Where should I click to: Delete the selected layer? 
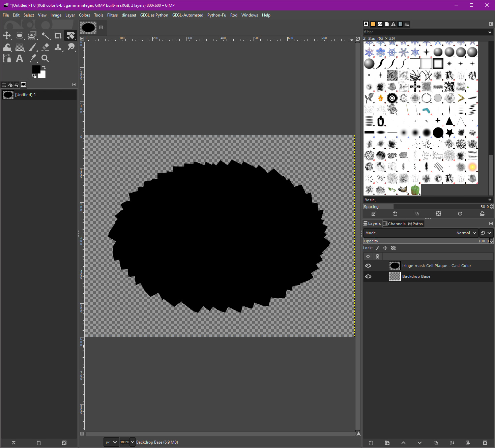485,443
